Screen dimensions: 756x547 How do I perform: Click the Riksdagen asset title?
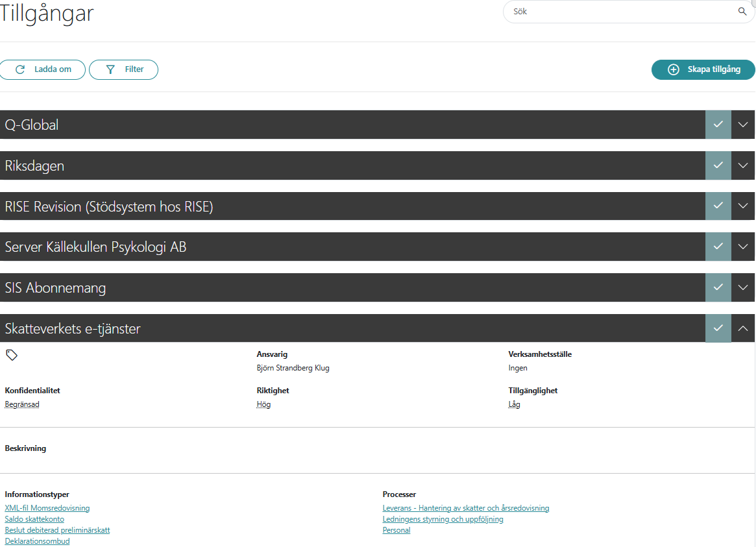pyautogui.click(x=34, y=165)
